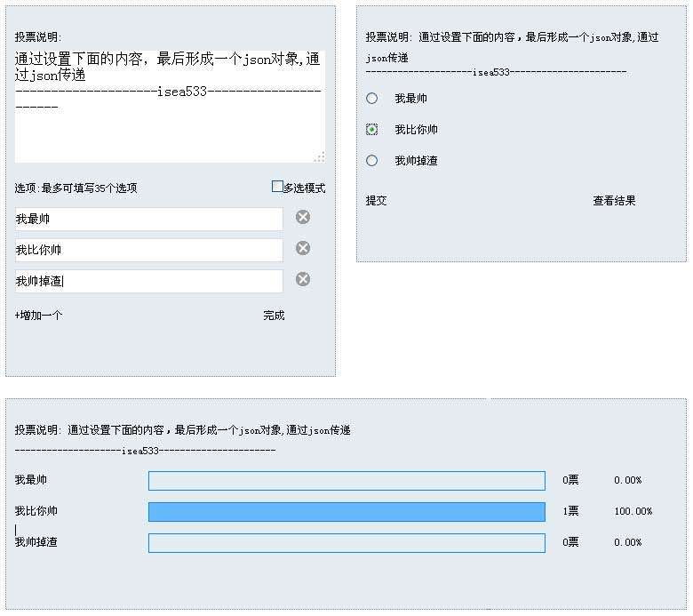
Task: Click +增加一个 to add an option
Action: pyautogui.click(x=39, y=316)
